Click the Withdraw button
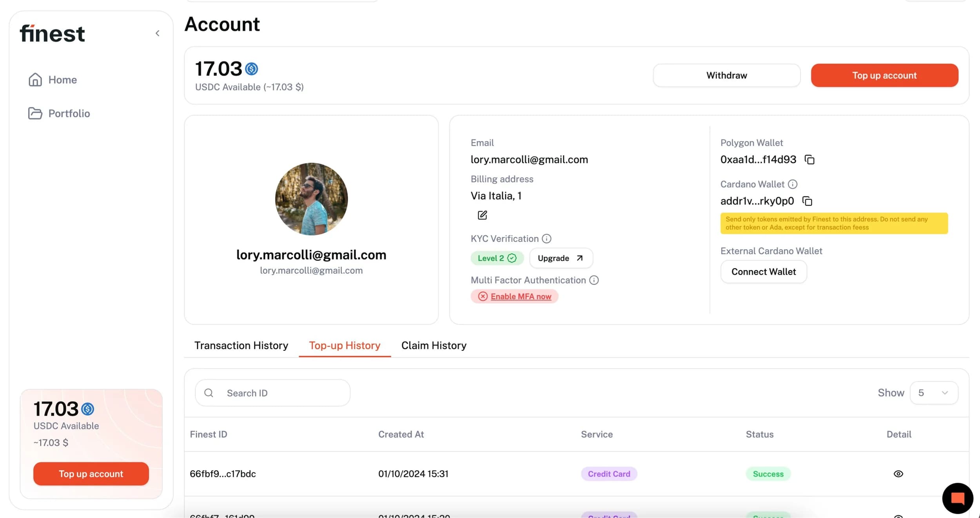 click(x=726, y=75)
